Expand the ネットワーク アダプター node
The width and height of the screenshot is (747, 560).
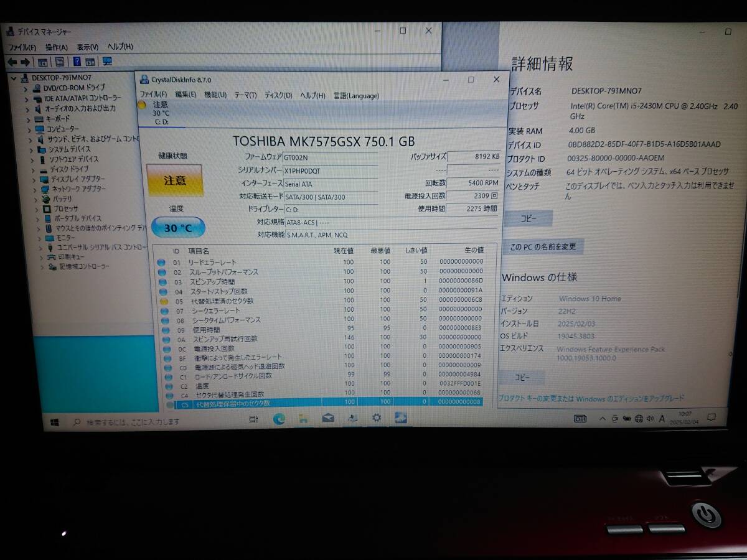click(35, 189)
